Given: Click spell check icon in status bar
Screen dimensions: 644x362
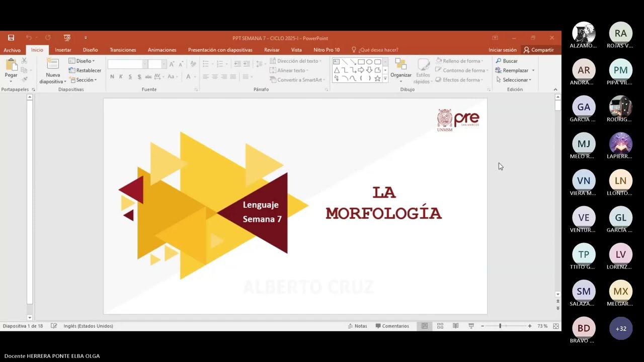Looking at the screenshot, I should [54, 326].
